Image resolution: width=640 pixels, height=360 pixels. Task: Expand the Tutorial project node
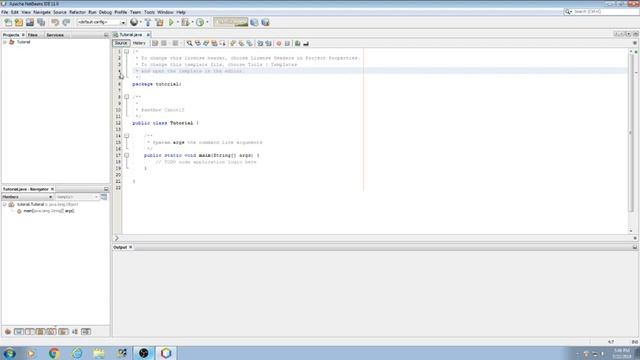point(5,42)
